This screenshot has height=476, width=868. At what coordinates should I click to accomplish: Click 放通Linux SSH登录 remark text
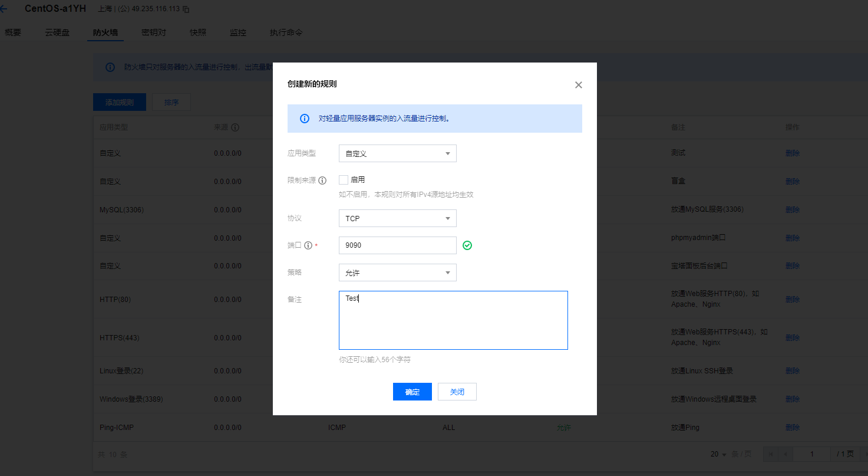[x=702, y=370]
